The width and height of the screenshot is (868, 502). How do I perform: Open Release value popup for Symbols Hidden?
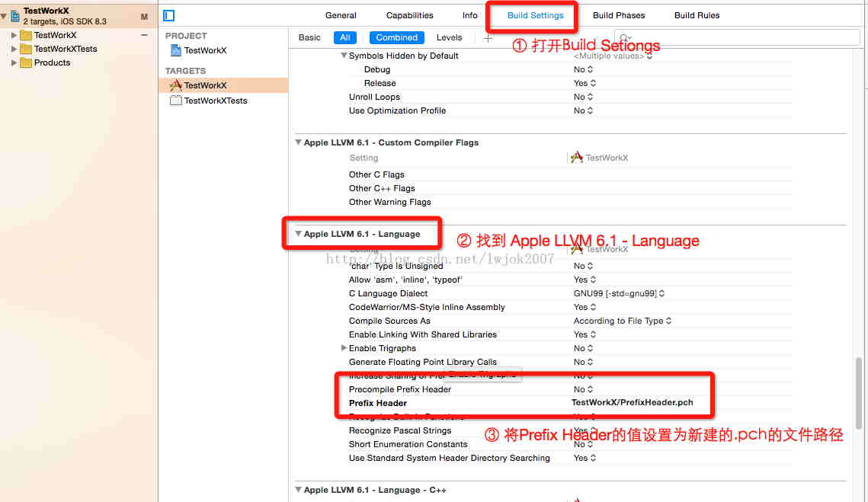click(x=585, y=84)
